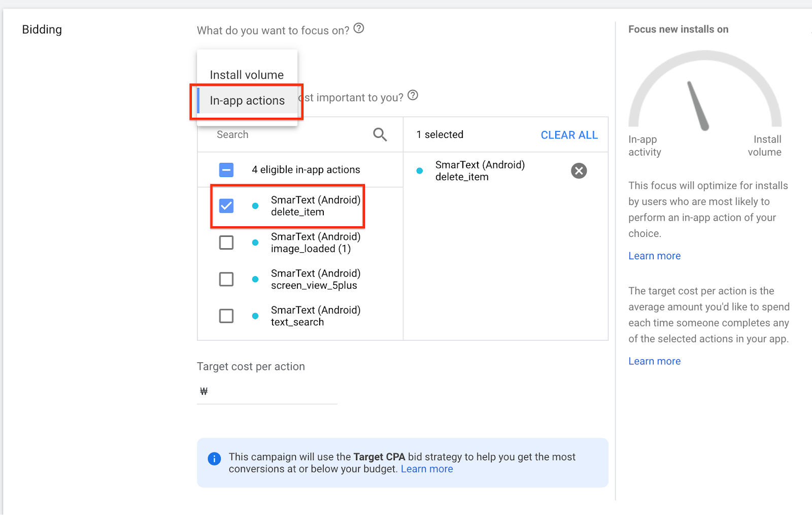The image size is (812, 515).
Task: Click the gauge needle graphic
Action: point(698,106)
